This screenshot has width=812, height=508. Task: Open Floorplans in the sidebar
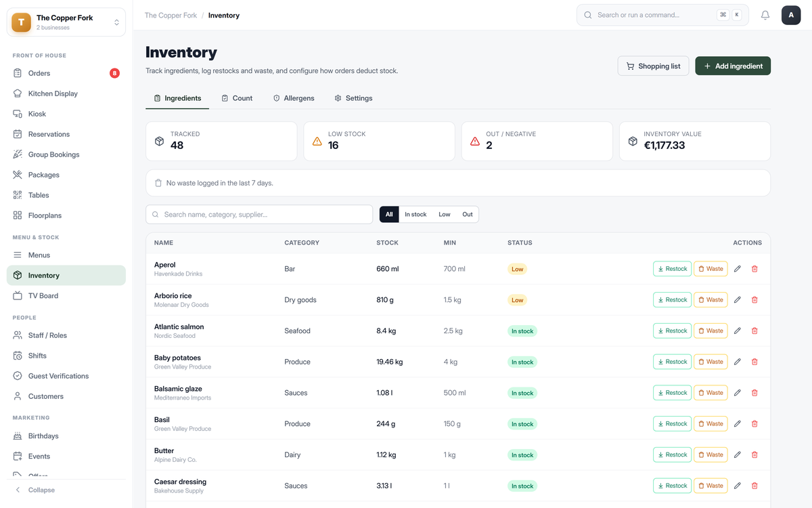66,215
